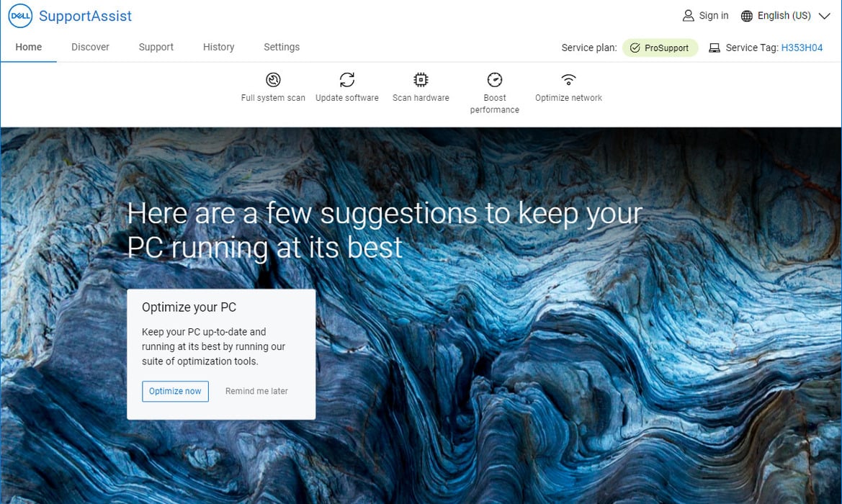
Task: Click the 'Keep your PC up-to-date' description
Action: coord(214,347)
